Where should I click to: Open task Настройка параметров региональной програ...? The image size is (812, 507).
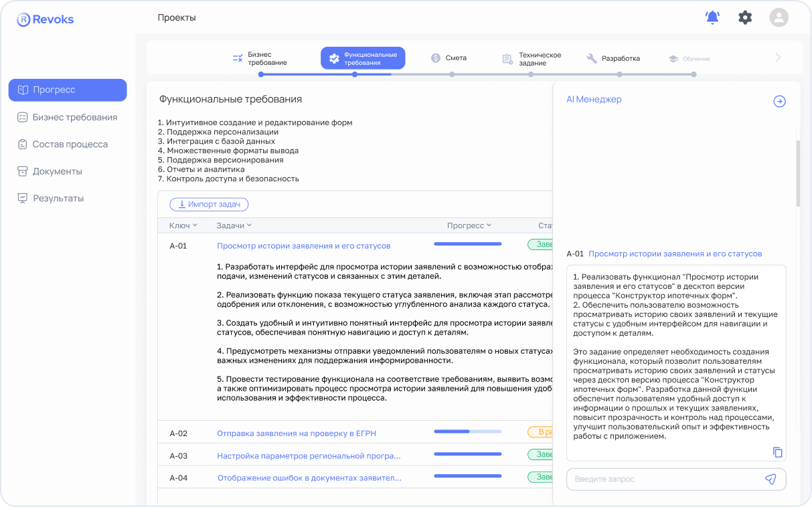[x=309, y=456]
